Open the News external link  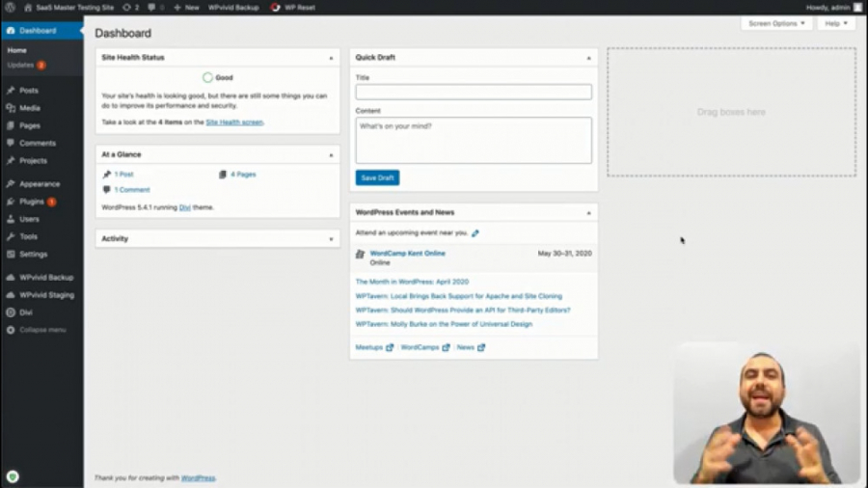click(471, 347)
